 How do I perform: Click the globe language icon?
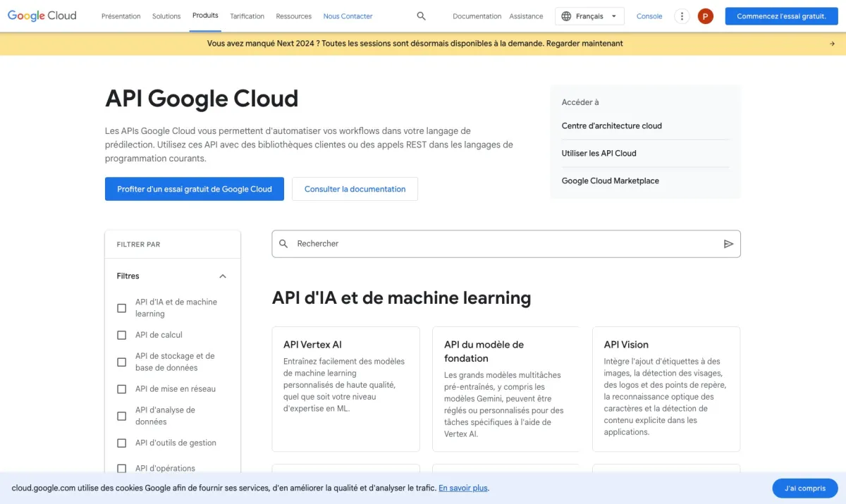tap(566, 16)
